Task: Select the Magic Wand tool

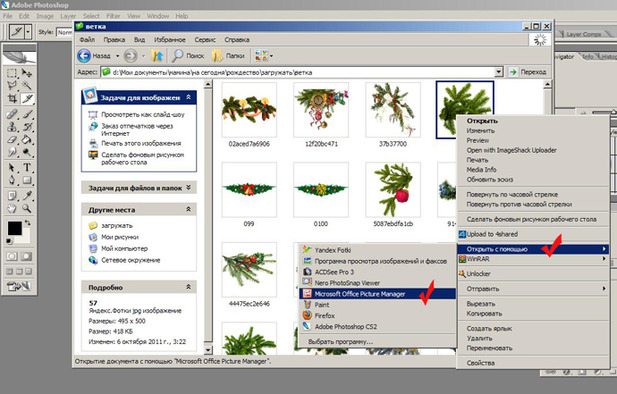Action: (x=27, y=86)
